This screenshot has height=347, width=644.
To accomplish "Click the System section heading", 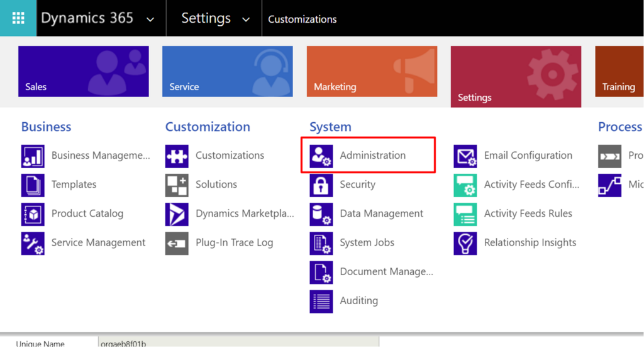I will click(x=330, y=127).
